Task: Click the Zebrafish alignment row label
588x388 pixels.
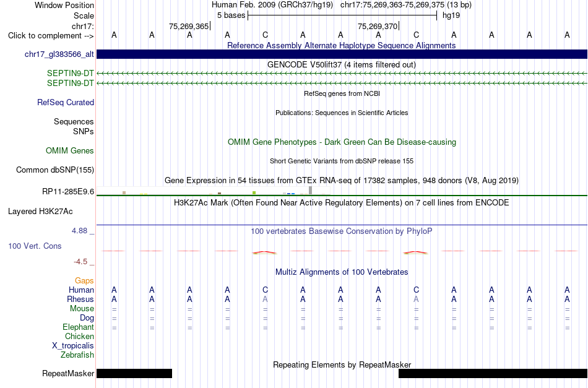Action: click(x=77, y=355)
